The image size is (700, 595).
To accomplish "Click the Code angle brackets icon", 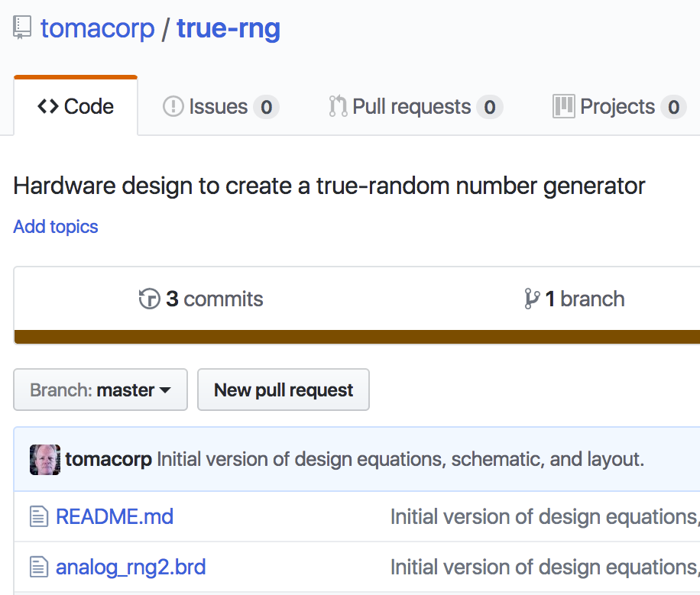I will pos(48,106).
